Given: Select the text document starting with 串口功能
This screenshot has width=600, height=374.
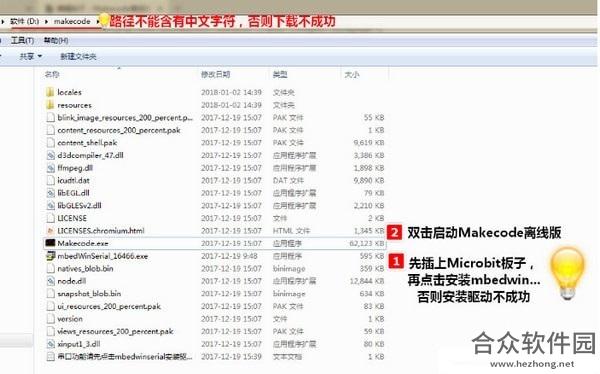Looking at the screenshot, I should [125, 356].
